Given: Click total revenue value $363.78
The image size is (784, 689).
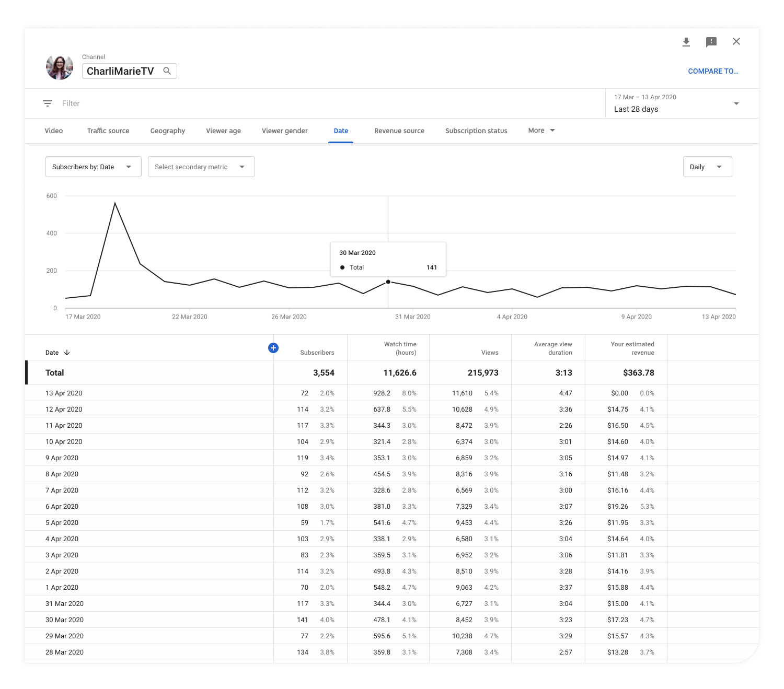Looking at the screenshot, I should [x=638, y=372].
